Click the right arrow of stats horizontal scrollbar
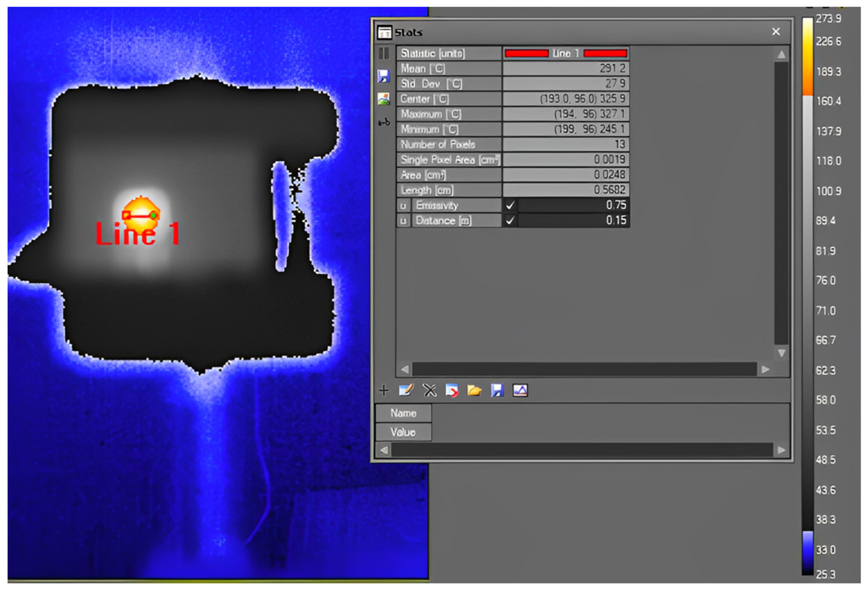Viewport: 868px width, 592px height. click(766, 369)
